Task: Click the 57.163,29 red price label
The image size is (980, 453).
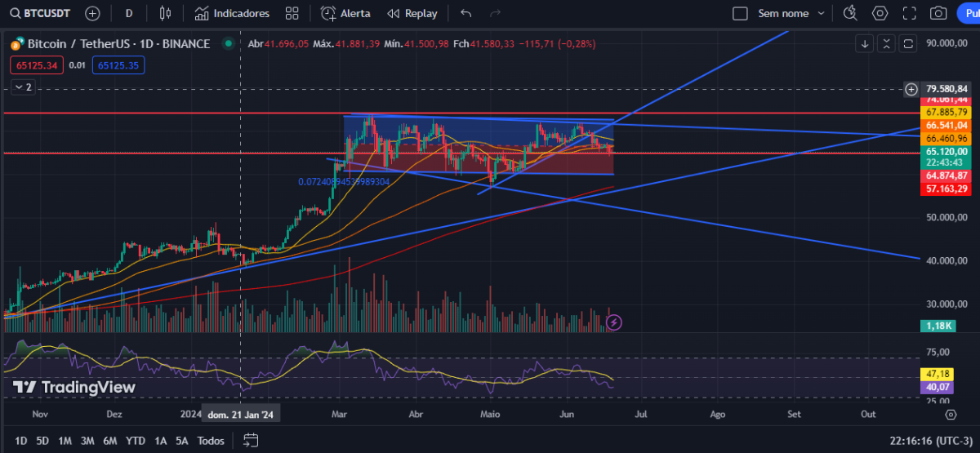Action: 947,189
